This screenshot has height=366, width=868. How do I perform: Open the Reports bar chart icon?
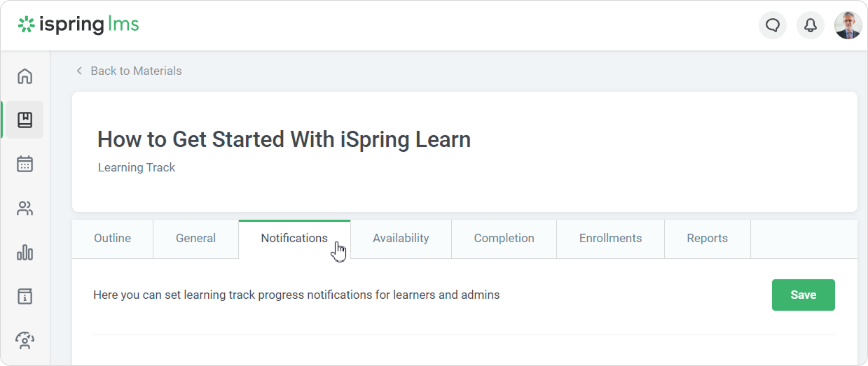(25, 252)
